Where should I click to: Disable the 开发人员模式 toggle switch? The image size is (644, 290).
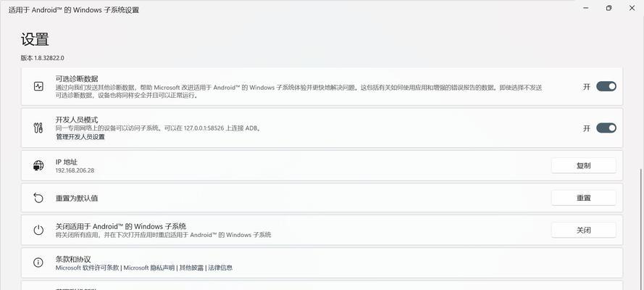click(606, 128)
